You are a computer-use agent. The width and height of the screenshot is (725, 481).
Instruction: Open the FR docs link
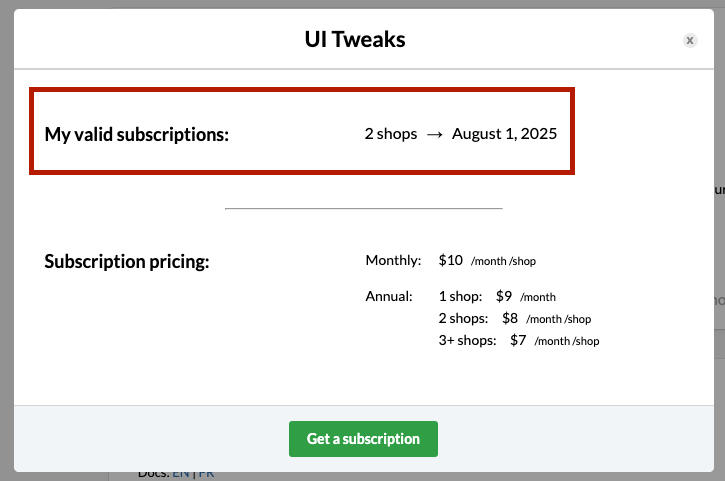[206, 475]
